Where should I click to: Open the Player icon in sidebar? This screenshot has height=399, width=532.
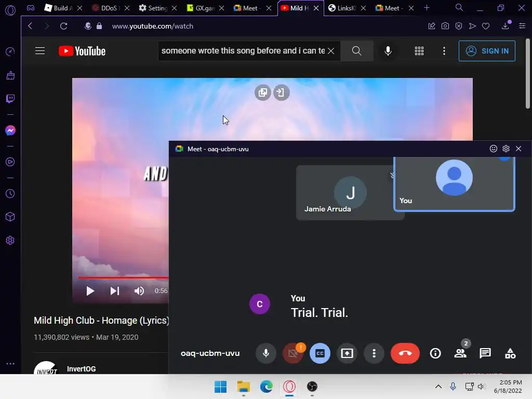10,162
